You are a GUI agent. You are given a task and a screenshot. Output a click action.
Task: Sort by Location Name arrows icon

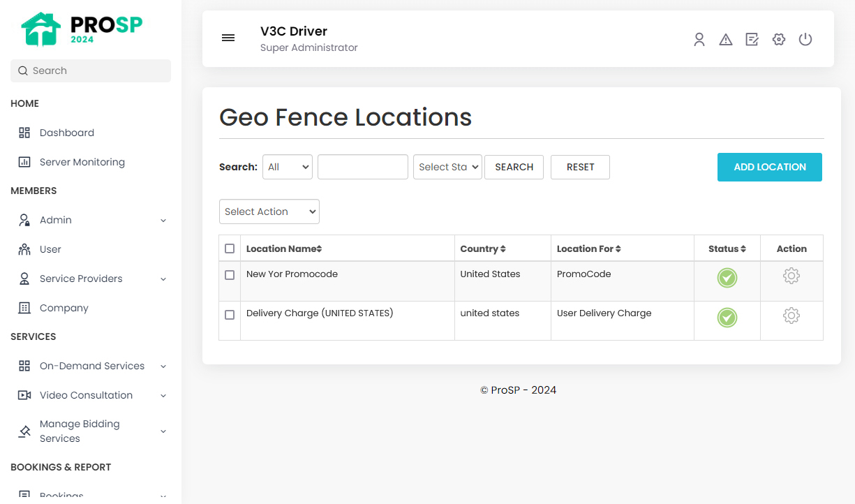click(319, 249)
